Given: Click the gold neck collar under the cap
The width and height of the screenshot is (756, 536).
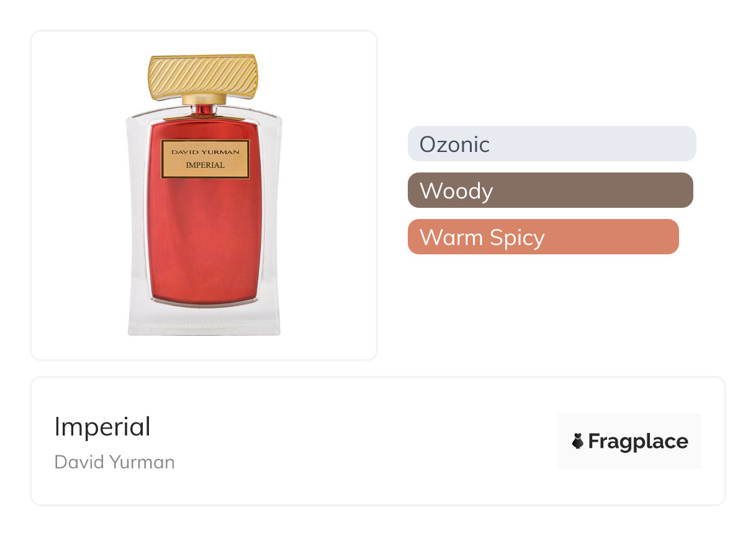Looking at the screenshot, I should point(204,99).
